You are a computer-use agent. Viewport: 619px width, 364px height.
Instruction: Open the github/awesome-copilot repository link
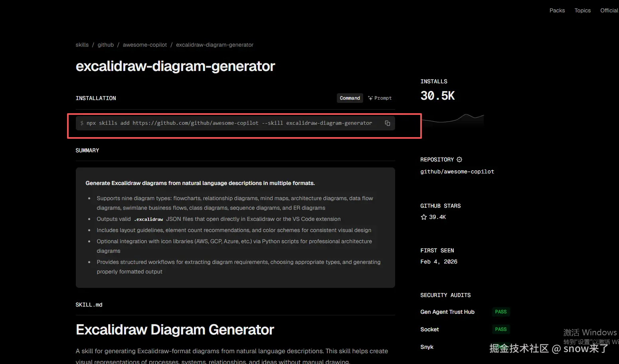(457, 171)
